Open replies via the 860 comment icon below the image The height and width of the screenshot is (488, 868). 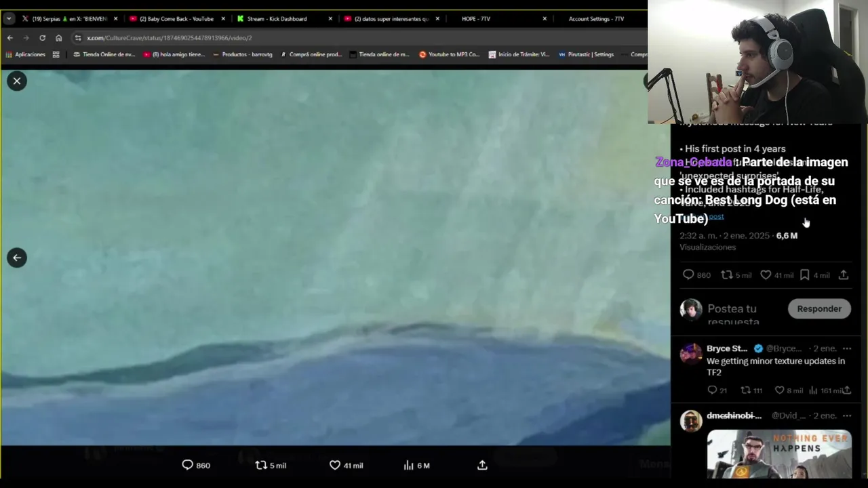click(x=196, y=465)
